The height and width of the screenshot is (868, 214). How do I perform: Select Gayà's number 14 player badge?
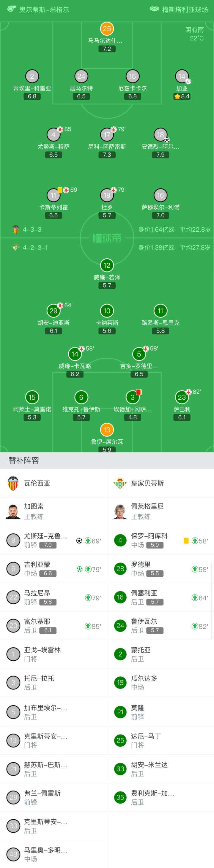pos(182,77)
